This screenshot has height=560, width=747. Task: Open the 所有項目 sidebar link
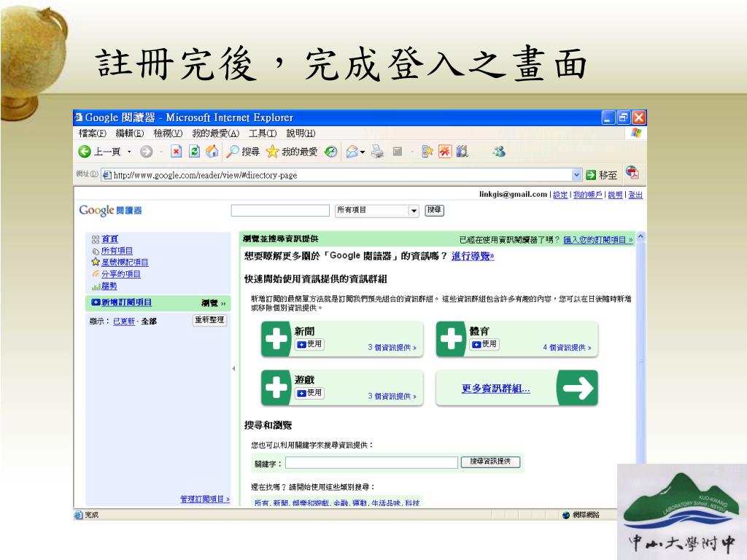tap(117, 251)
